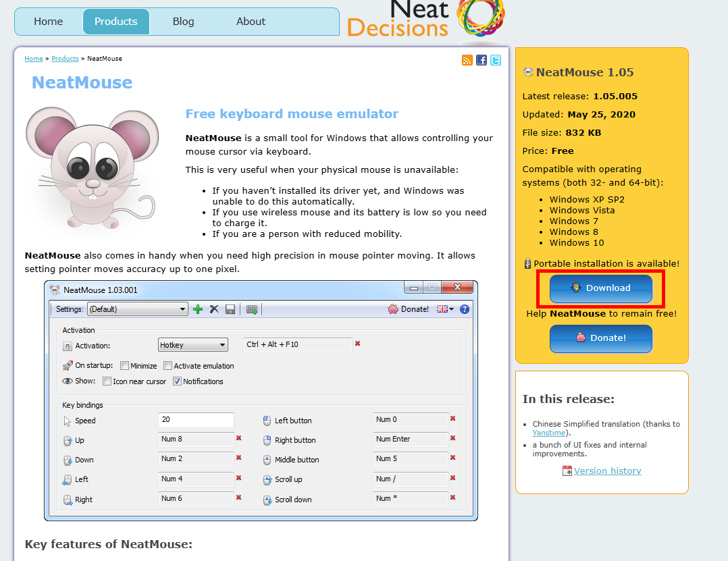The height and width of the screenshot is (561, 728).
Task: Click the green plus add-settings icon
Action: tap(198, 309)
